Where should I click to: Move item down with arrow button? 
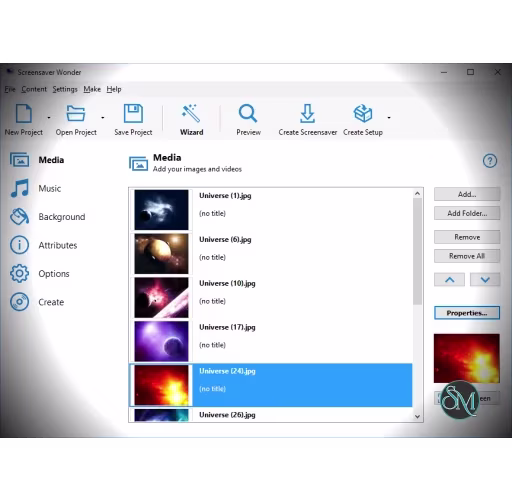(x=485, y=280)
